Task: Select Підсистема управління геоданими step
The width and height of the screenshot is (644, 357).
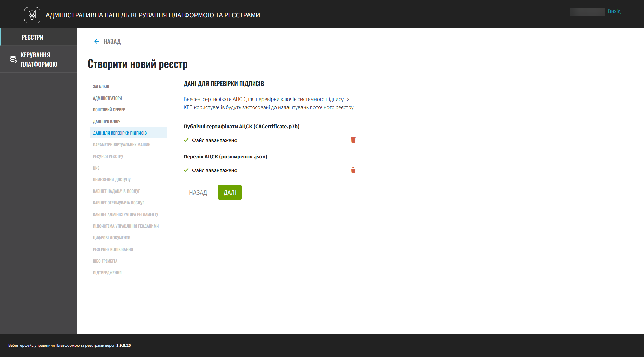Action: pyautogui.click(x=126, y=226)
